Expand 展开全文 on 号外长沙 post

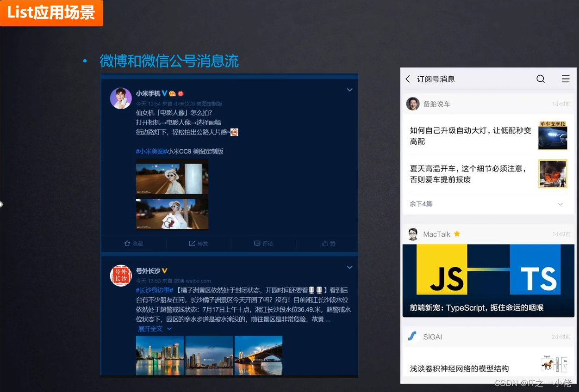point(155,329)
